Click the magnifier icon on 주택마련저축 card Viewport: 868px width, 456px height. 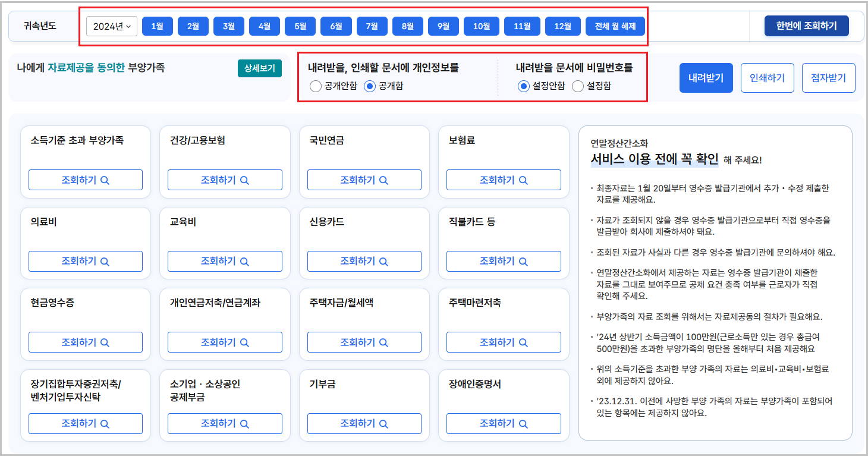(x=524, y=342)
